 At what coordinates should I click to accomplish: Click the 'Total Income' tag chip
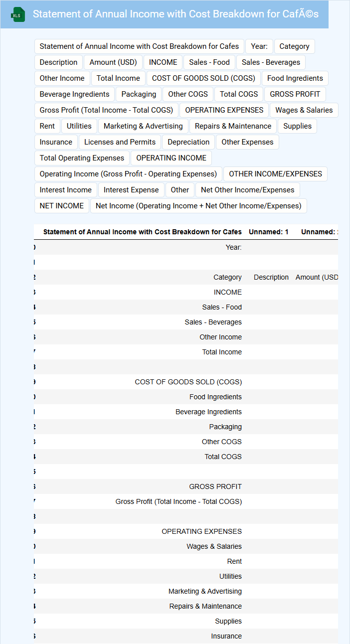(118, 78)
